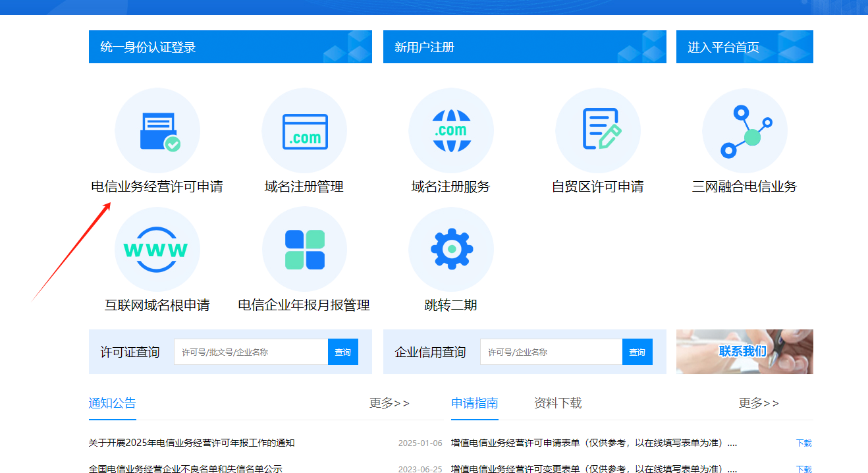Open 全国电信业务经营企业不良名单和失信名单公示
The image size is (868, 473).
186,469
